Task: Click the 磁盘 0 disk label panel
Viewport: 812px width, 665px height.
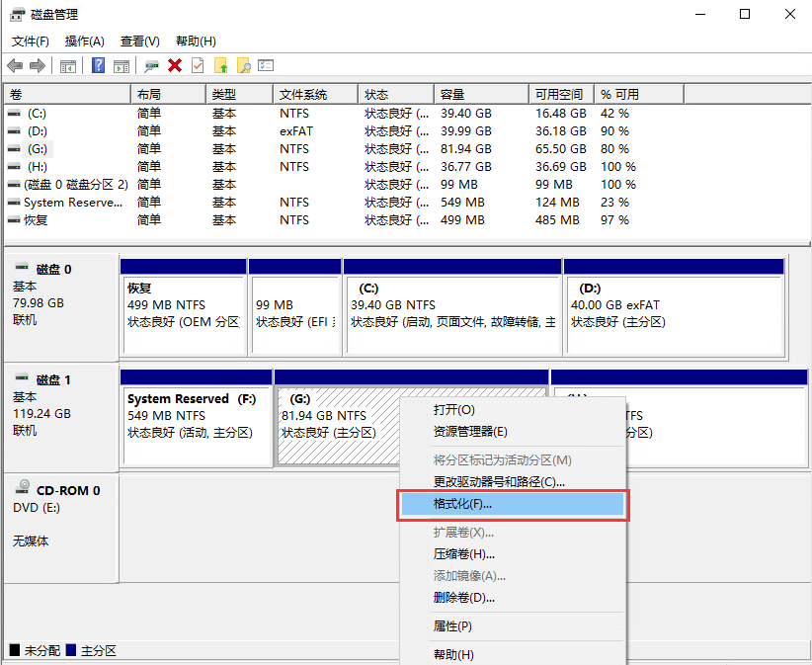Action: coord(61,307)
